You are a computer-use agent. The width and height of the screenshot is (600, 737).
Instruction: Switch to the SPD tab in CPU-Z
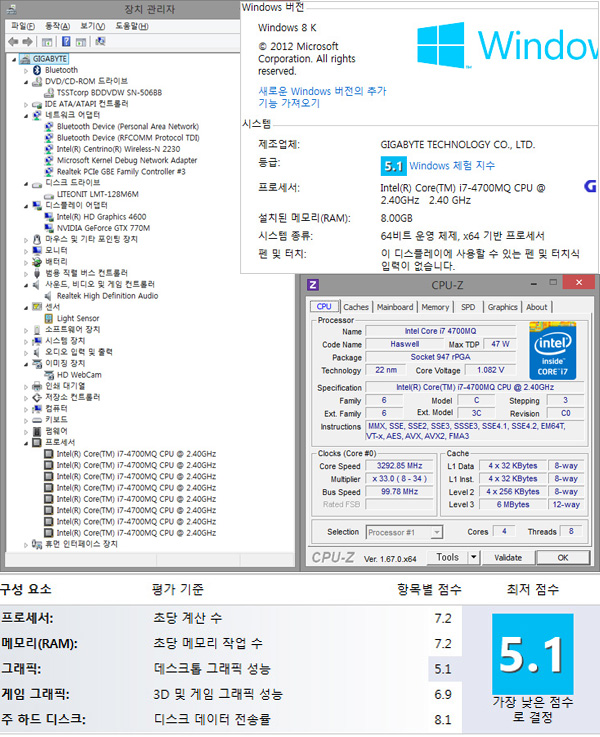(468, 307)
